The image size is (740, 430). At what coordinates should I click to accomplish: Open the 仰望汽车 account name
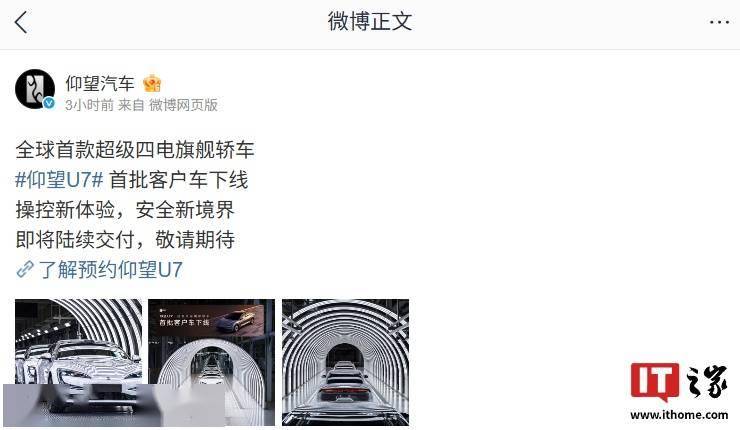pos(100,84)
